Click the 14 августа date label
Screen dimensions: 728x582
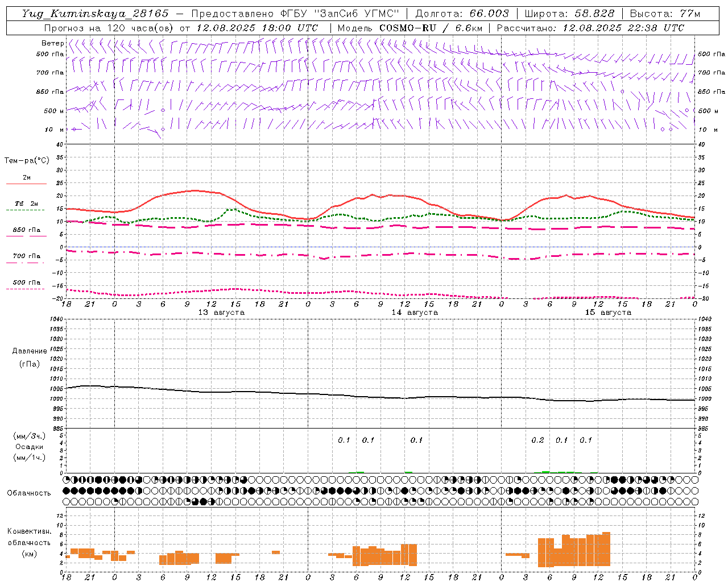[415, 313]
